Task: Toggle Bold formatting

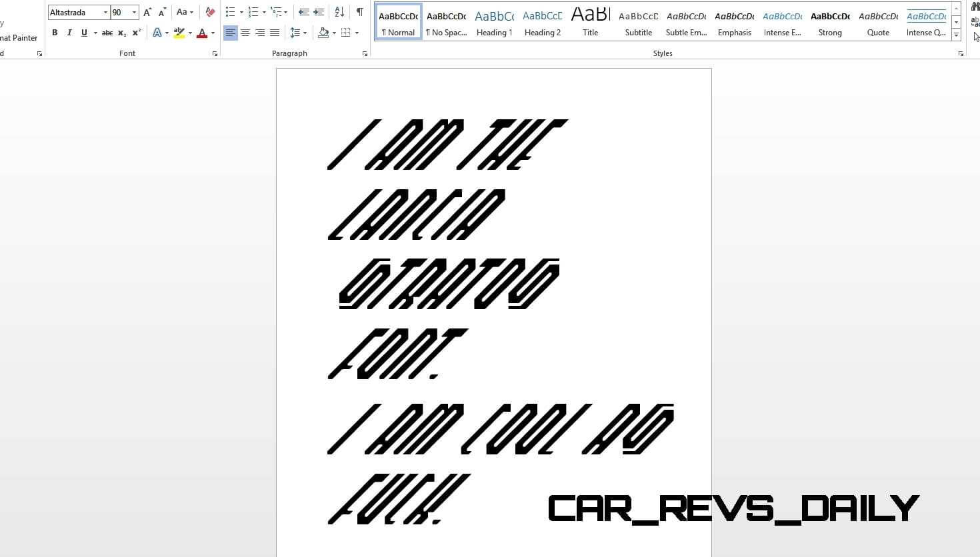Action: tap(55, 33)
